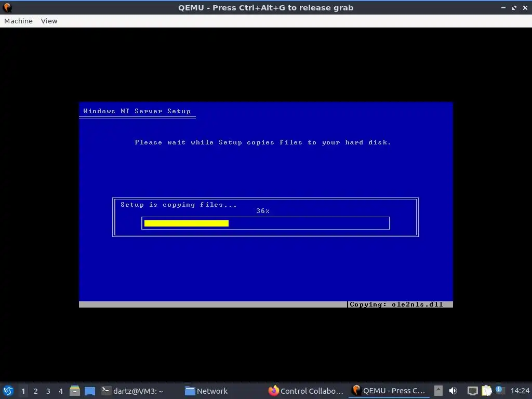Viewport: 532px width, 399px height.
Task: Switch to workspace 3
Action: 48,391
